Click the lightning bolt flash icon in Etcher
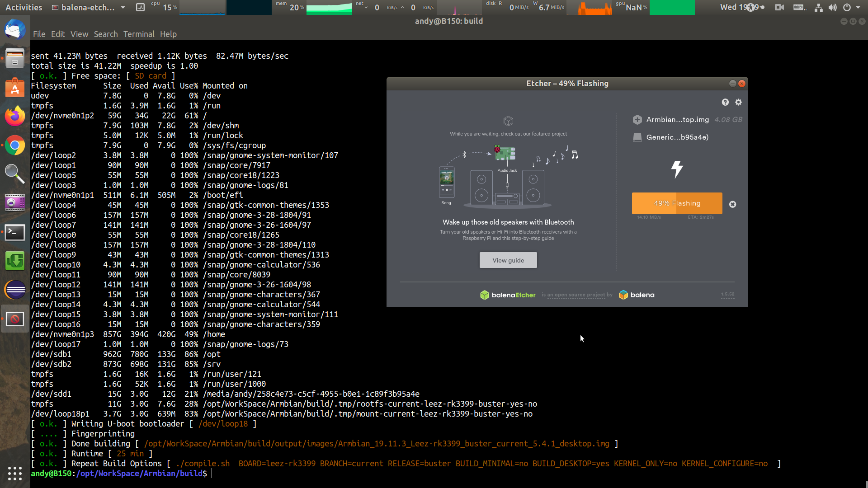This screenshot has height=488, width=868. pyautogui.click(x=676, y=169)
